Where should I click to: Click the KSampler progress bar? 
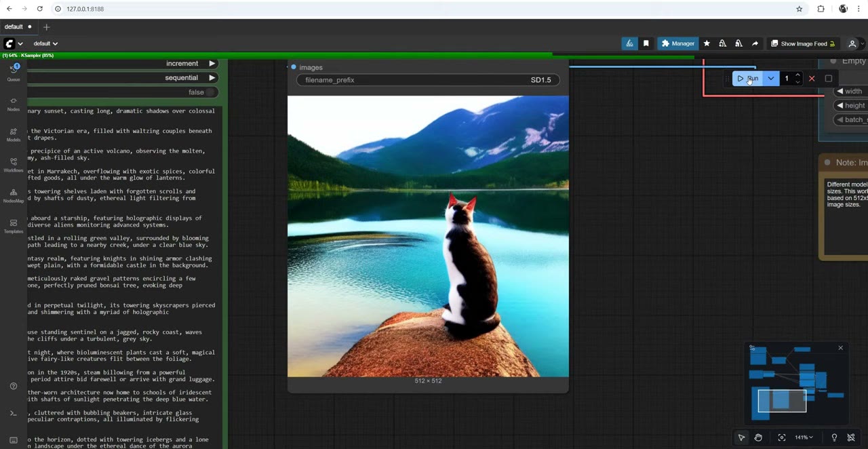[347, 56]
